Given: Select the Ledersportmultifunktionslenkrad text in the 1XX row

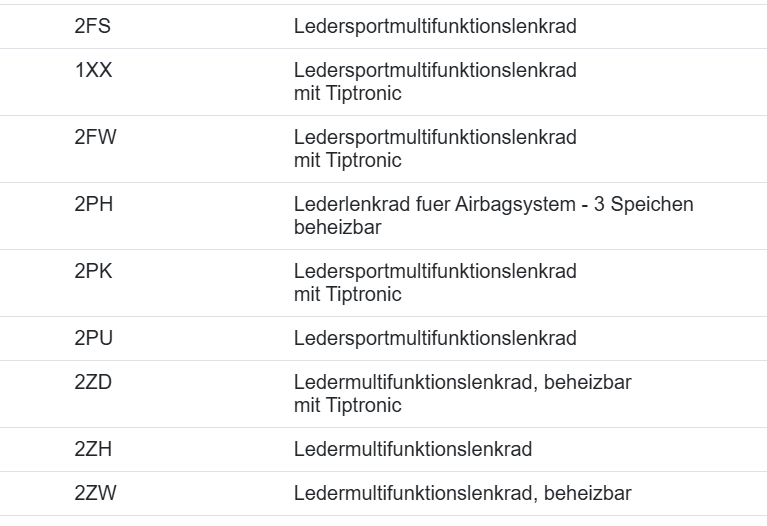Looking at the screenshot, I should [435, 71].
